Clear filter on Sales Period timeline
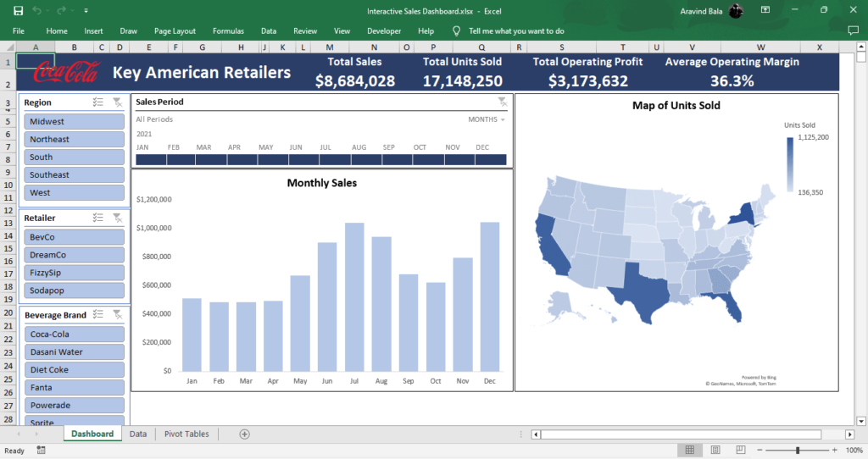This screenshot has width=868, height=459. point(502,102)
